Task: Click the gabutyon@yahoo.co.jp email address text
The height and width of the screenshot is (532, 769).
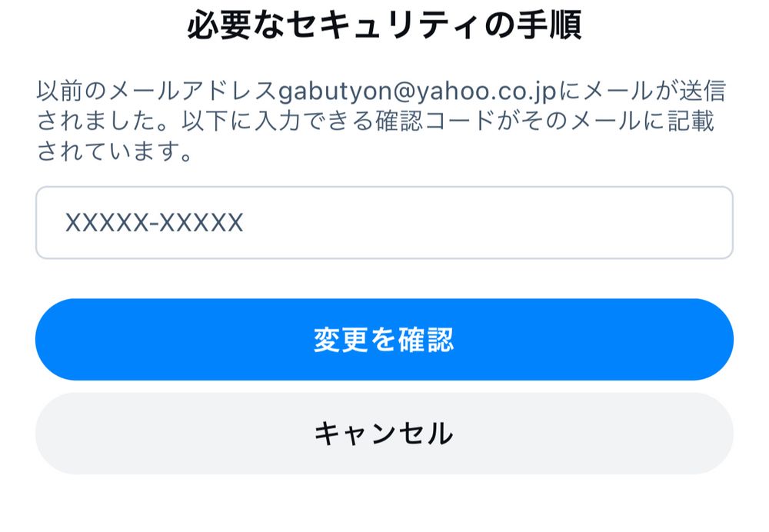Action: 418,91
